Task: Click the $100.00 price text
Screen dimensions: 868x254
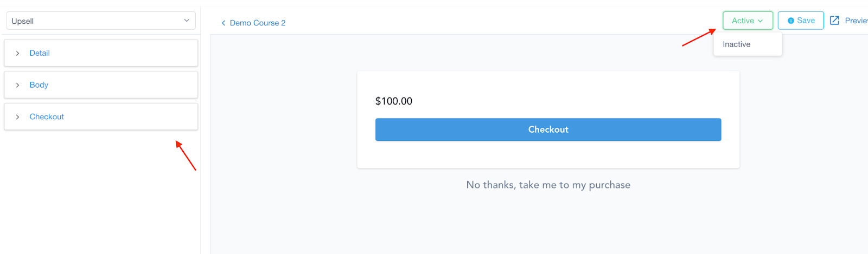Action: (x=394, y=101)
